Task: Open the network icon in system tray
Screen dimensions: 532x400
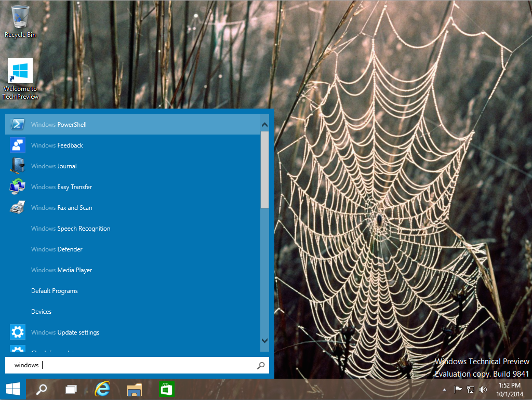Action: 470,389
